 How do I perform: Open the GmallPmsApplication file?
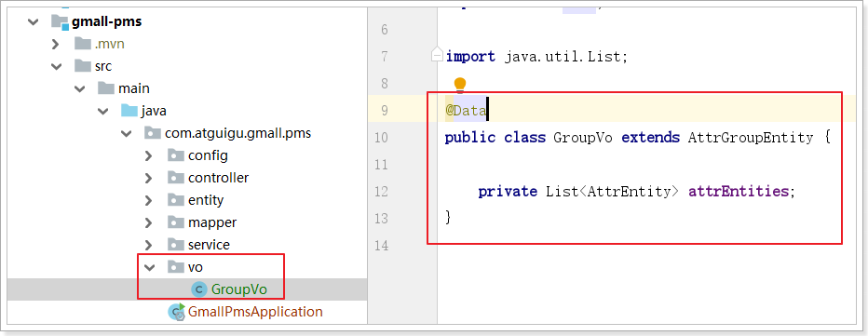[255, 312]
